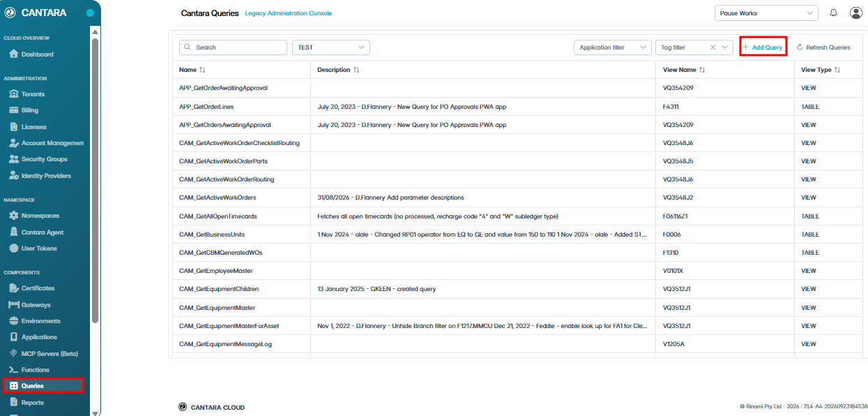Open the Certificates component page
The height and width of the screenshot is (416, 868).
point(31,288)
